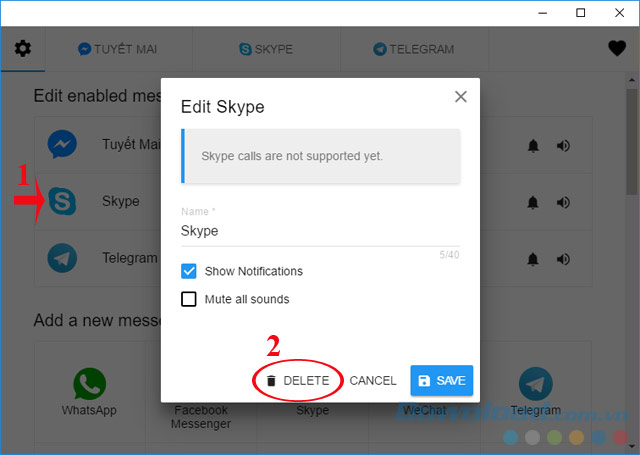Toggle notification bell for Tuyết Mai row
The image size is (640, 455).
coord(533,146)
